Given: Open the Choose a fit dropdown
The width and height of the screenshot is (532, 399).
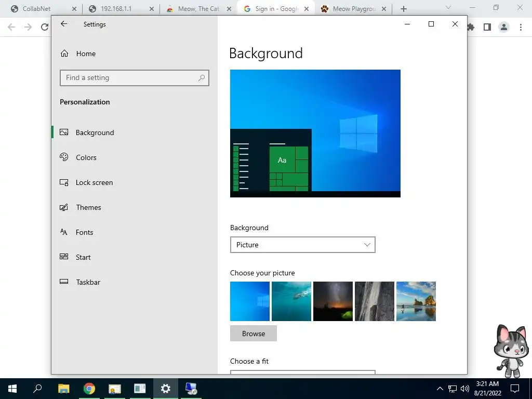Looking at the screenshot, I should 303,372.
